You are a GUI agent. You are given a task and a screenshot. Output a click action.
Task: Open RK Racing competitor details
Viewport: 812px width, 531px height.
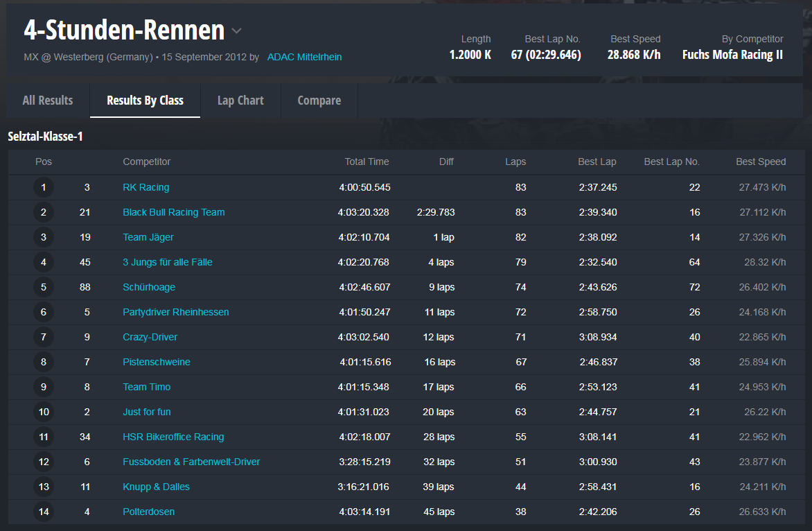(145, 187)
